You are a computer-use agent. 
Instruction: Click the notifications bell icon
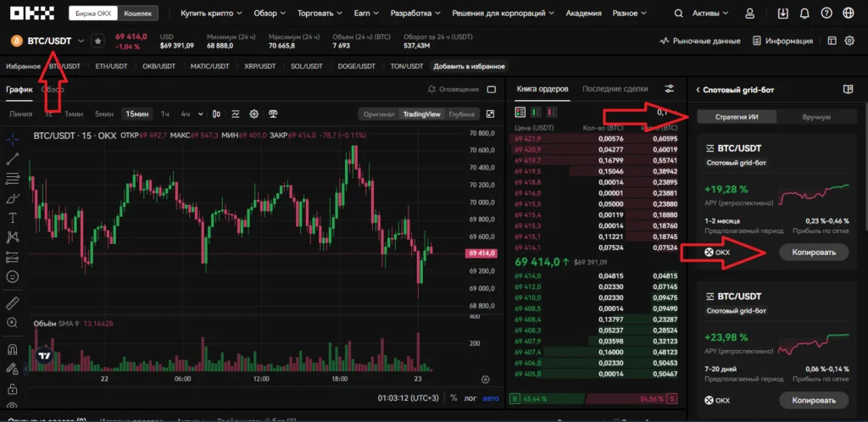804,14
